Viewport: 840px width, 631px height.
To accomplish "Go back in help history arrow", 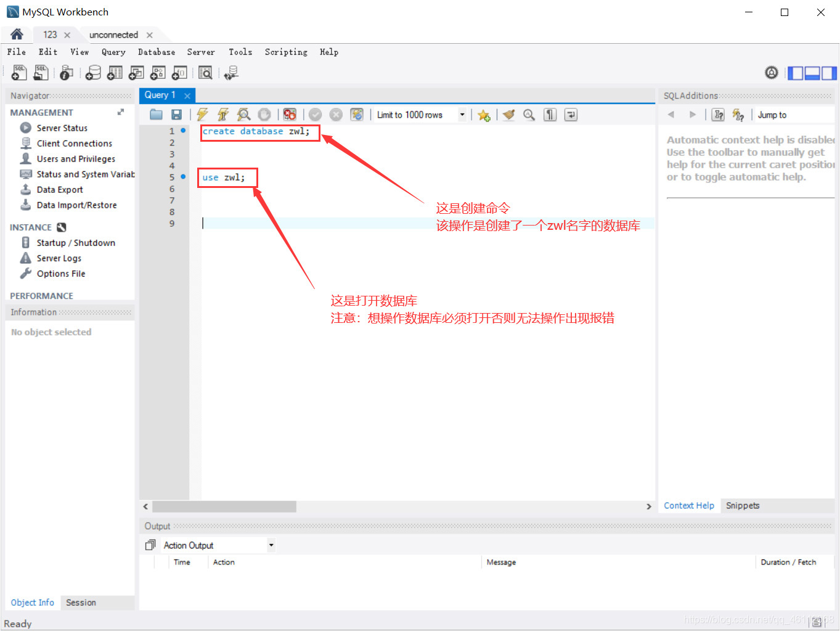I will pos(671,115).
